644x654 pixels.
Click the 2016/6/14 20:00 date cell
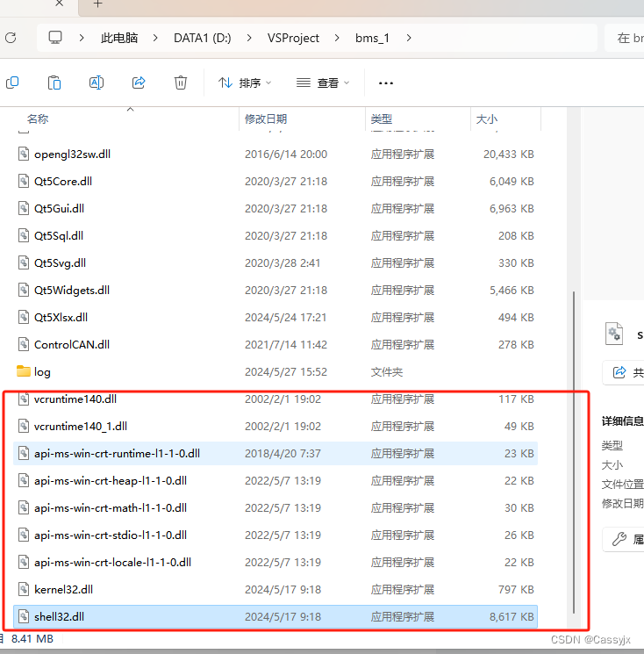point(286,155)
